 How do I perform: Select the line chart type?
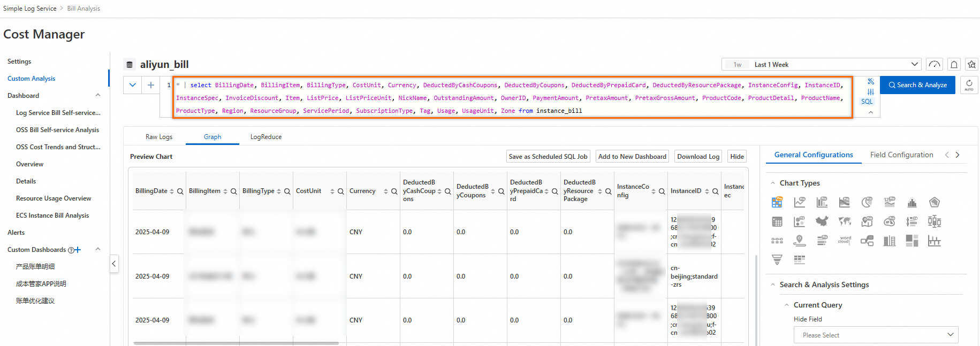[x=800, y=202]
